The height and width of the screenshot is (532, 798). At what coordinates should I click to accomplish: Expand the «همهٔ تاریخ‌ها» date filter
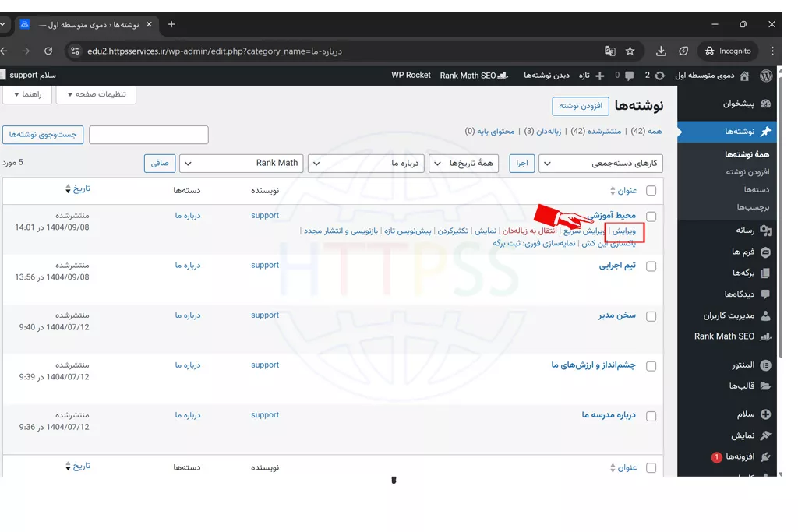click(466, 164)
